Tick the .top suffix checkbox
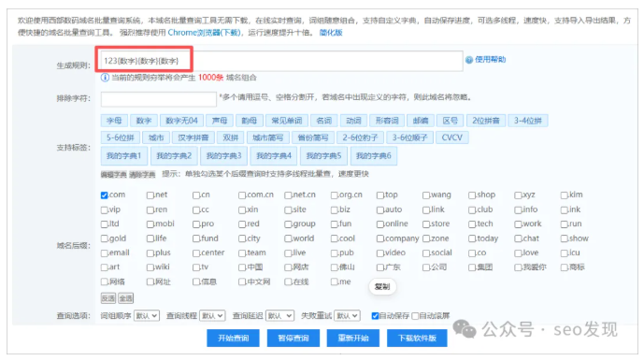This screenshot has height=361, width=644. click(380, 195)
